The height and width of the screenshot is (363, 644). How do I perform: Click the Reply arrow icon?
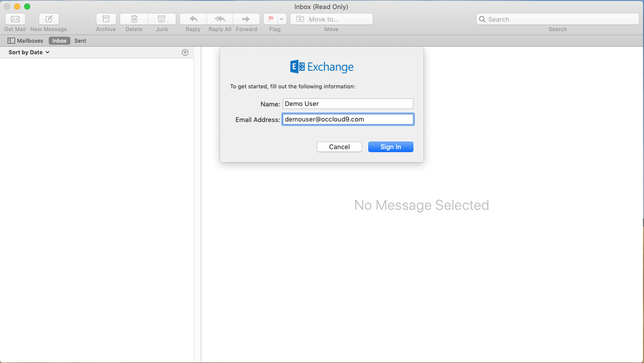click(193, 19)
